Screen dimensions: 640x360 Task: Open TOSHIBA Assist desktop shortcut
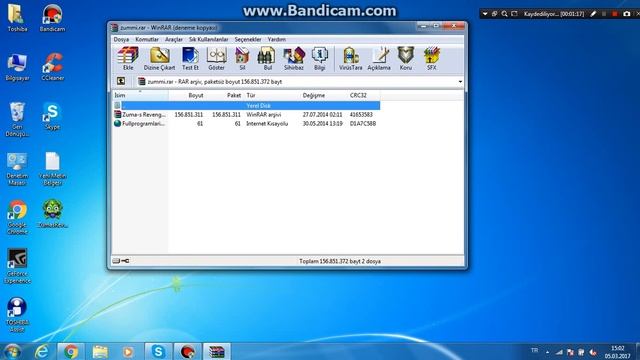[x=17, y=315]
